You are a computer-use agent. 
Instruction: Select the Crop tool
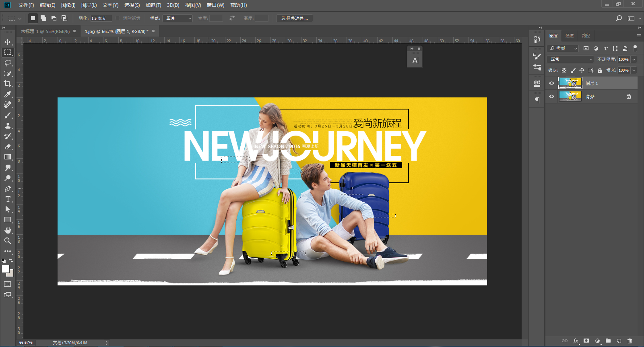[8, 84]
